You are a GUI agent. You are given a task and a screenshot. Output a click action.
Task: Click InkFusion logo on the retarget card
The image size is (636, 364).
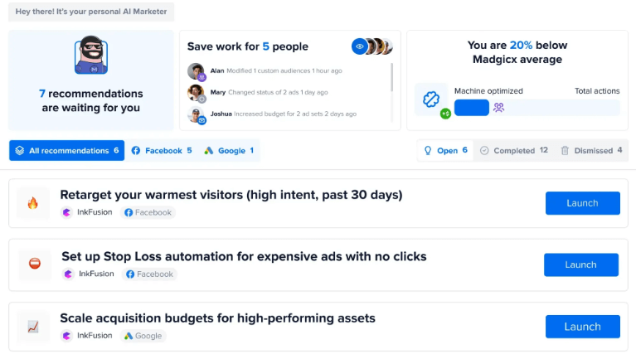[66, 212]
